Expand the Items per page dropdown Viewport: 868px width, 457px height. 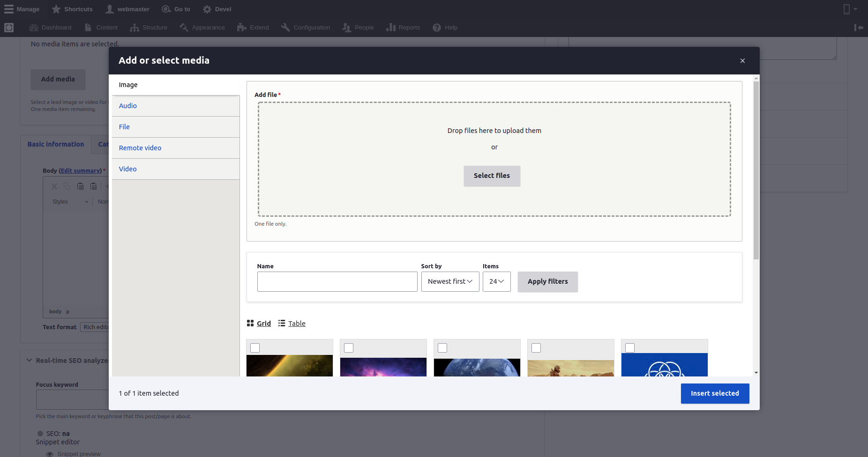pyautogui.click(x=496, y=282)
